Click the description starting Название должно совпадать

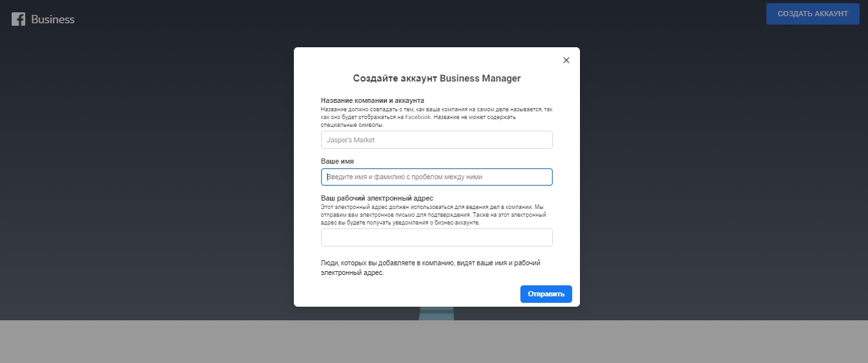coord(437,117)
